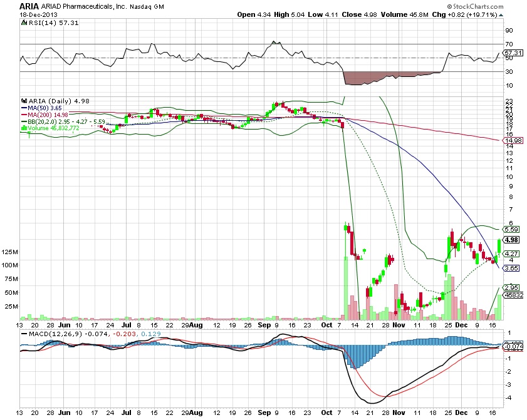The width and height of the screenshot is (527, 420).
Task: Click Jul label on upper date axis
Action: point(126,325)
